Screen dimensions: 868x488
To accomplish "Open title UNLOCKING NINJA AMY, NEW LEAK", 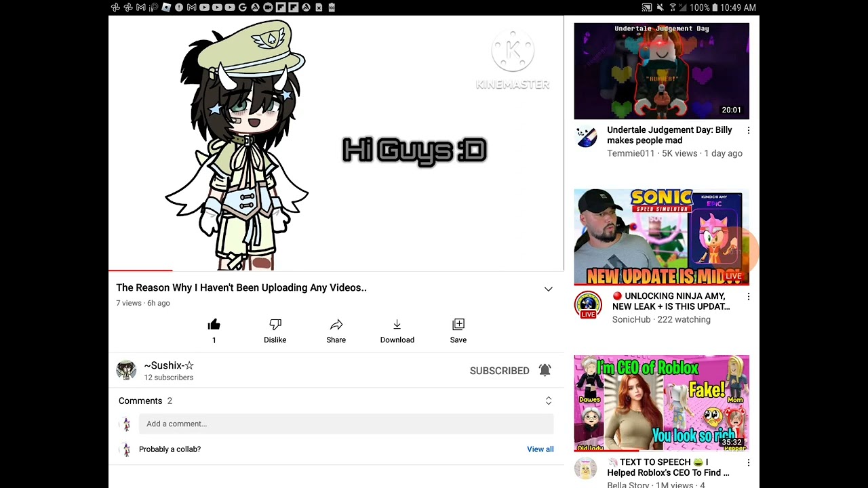I will tap(671, 301).
